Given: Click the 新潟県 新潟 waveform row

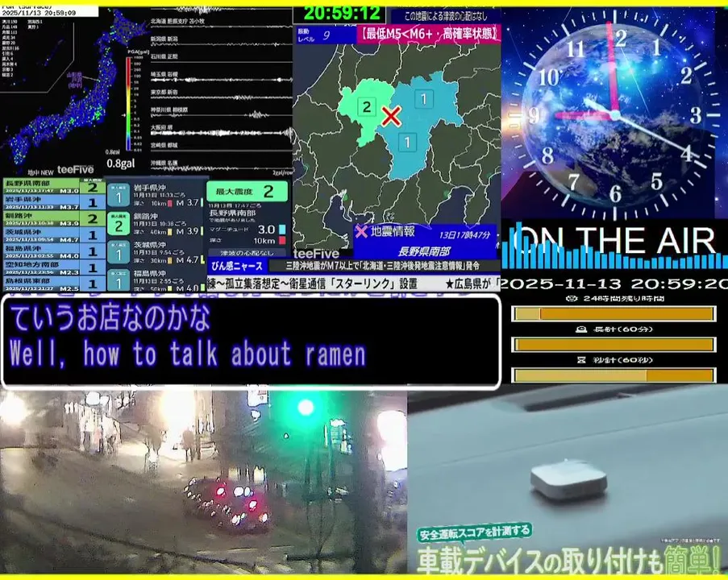Looking at the screenshot, I should coord(222,41).
